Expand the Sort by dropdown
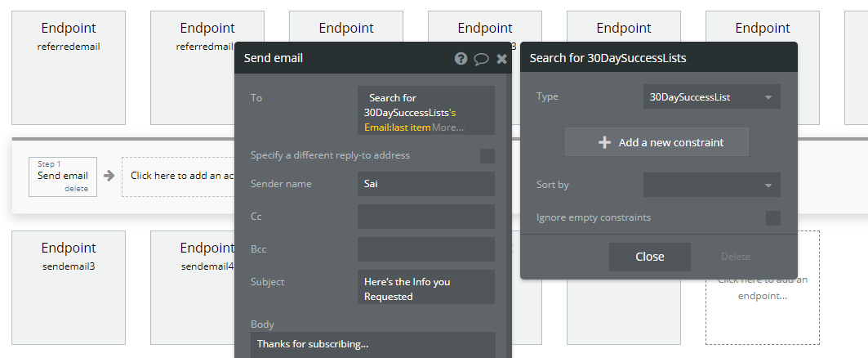This screenshot has height=358, width=868. click(x=711, y=185)
